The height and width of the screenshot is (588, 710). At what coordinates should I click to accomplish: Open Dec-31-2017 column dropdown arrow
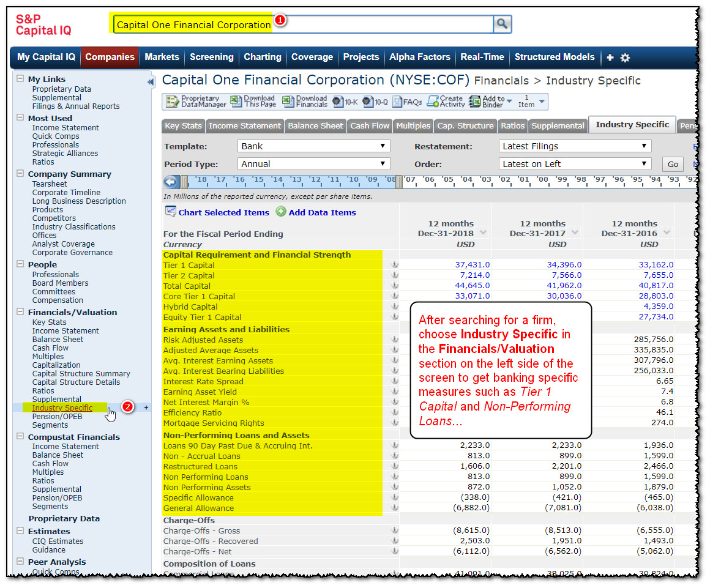pyautogui.click(x=575, y=233)
